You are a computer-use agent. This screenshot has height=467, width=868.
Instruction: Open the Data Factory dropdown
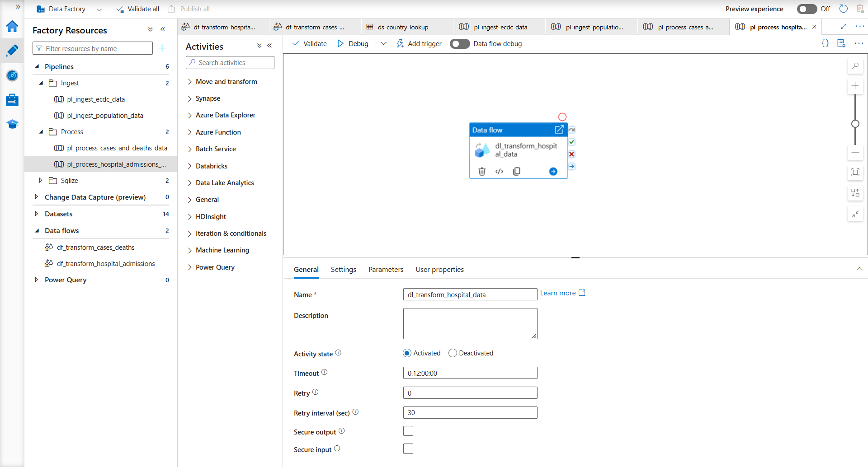tap(99, 9)
